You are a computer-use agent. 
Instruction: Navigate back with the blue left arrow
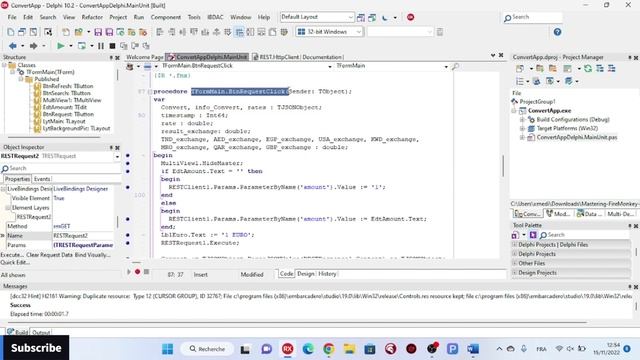click(x=13, y=46)
